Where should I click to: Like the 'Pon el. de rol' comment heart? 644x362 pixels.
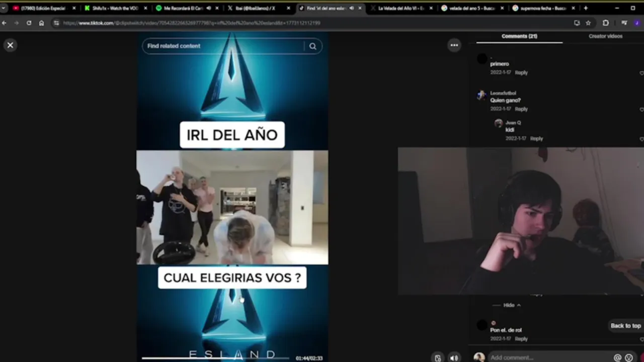pyautogui.click(x=641, y=339)
